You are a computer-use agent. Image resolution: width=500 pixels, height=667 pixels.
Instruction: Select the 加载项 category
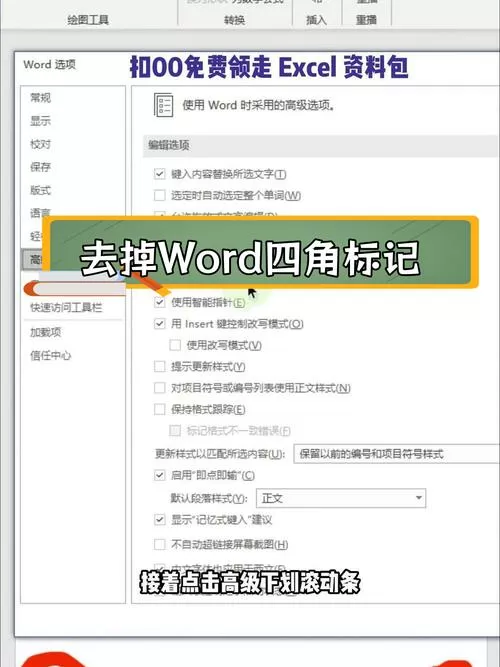pos(46,332)
